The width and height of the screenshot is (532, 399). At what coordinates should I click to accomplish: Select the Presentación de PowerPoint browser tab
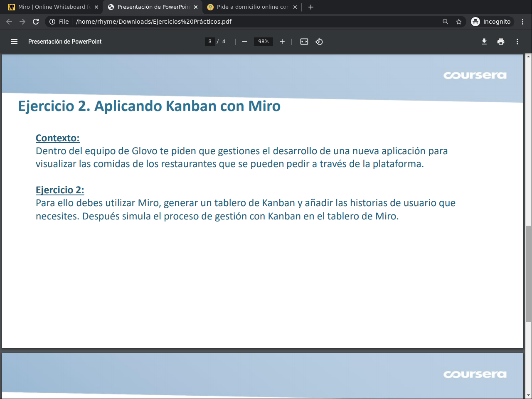[x=153, y=7]
